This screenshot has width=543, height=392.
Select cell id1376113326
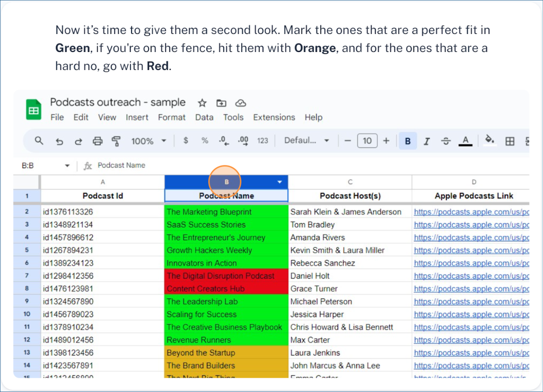pyautogui.click(x=103, y=212)
